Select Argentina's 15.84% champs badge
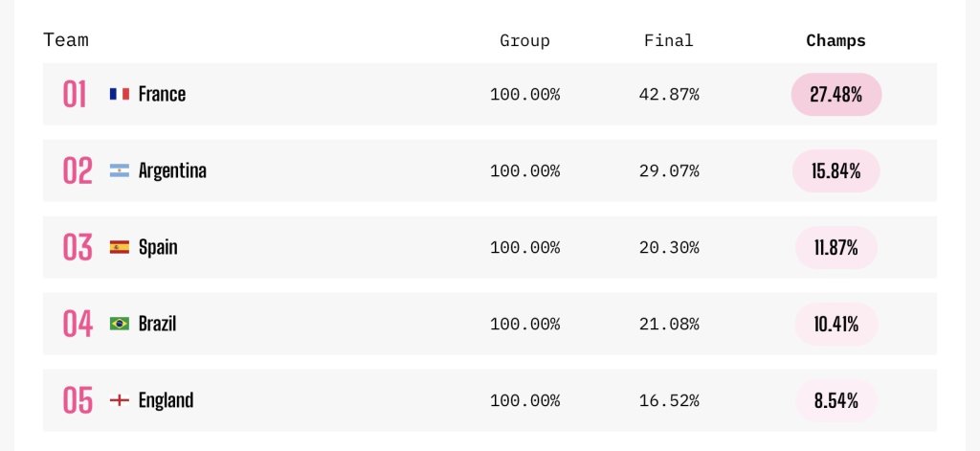This screenshot has width=980, height=451. 836,170
